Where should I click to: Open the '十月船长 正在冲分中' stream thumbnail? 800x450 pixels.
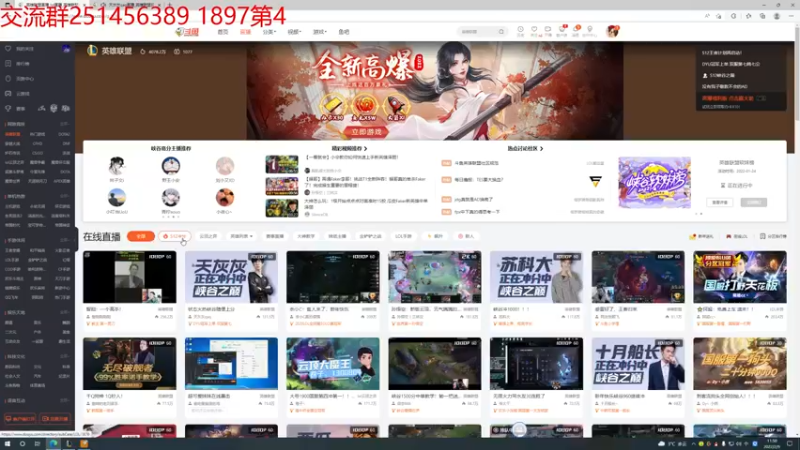tap(638, 364)
